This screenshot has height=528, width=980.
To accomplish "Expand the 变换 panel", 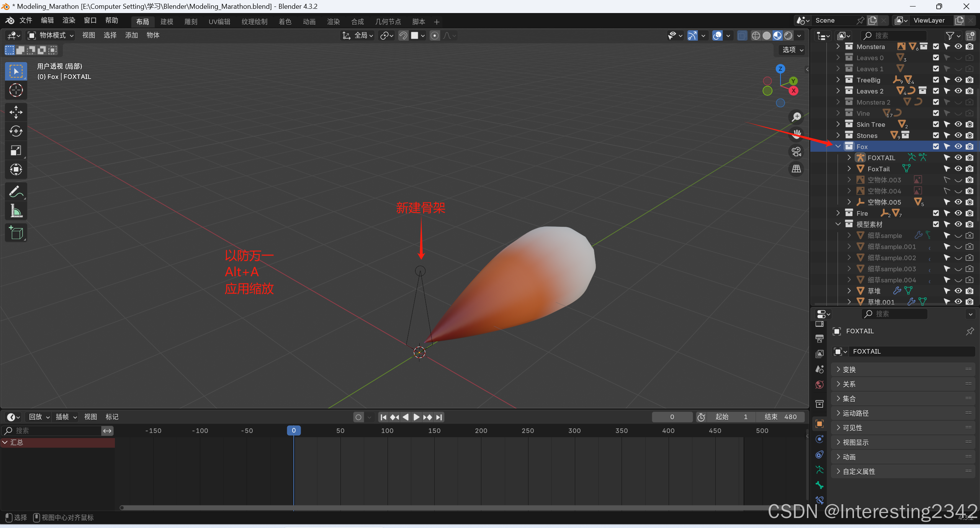I will click(x=849, y=369).
